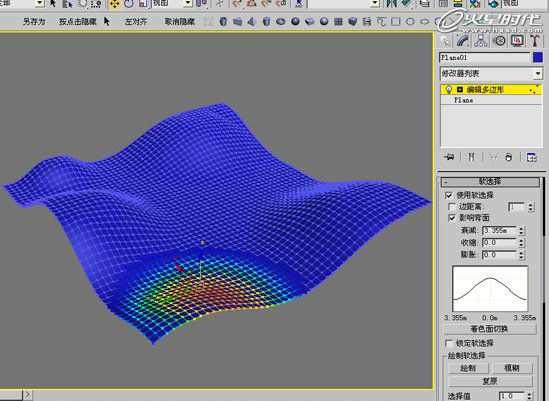Enable the 边距离 checkbox
This screenshot has width=549, height=401.
(x=452, y=207)
